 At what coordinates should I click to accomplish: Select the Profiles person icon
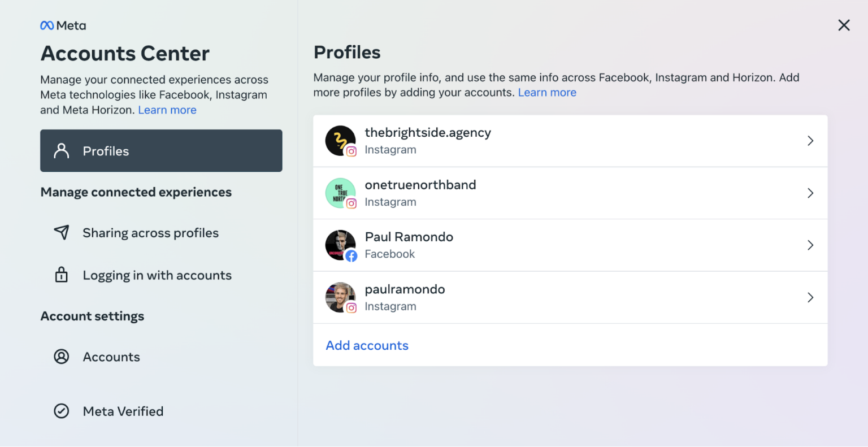[x=61, y=150]
